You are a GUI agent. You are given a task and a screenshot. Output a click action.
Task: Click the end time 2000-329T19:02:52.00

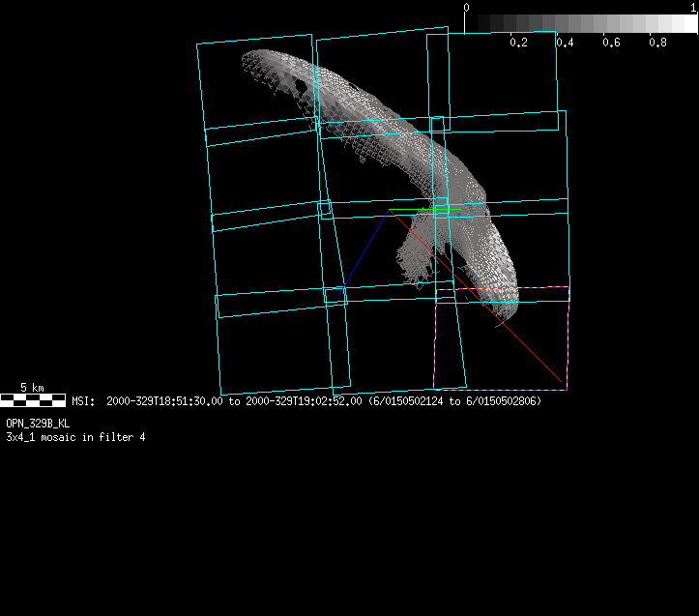pyautogui.click(x=305, y=400)
